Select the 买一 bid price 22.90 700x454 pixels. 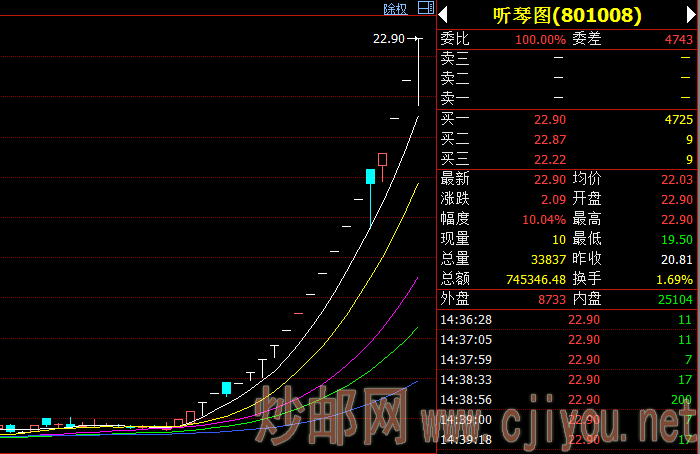coord(549,119)
